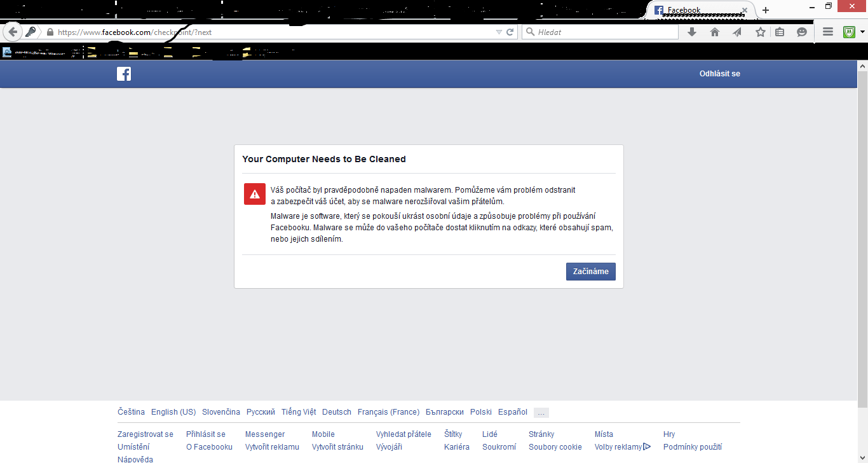
Task: Open the Vyhledat přátele link
Action: point(403,434)
